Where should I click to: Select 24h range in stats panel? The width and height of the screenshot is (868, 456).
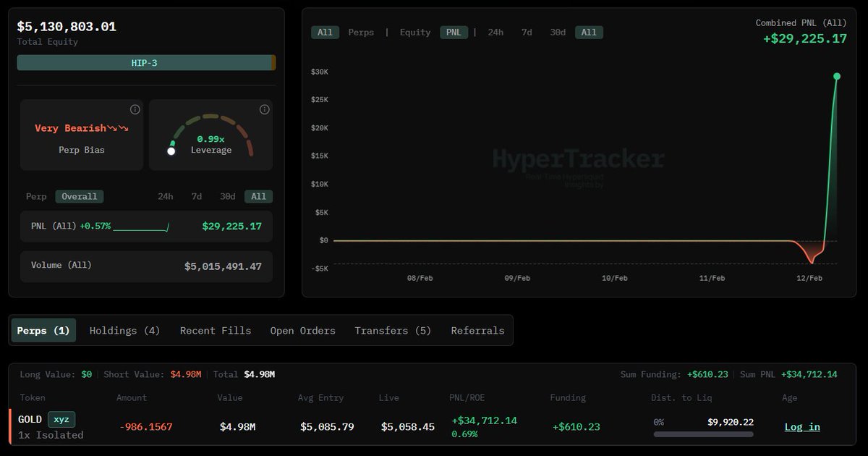(x=166, y=196)
